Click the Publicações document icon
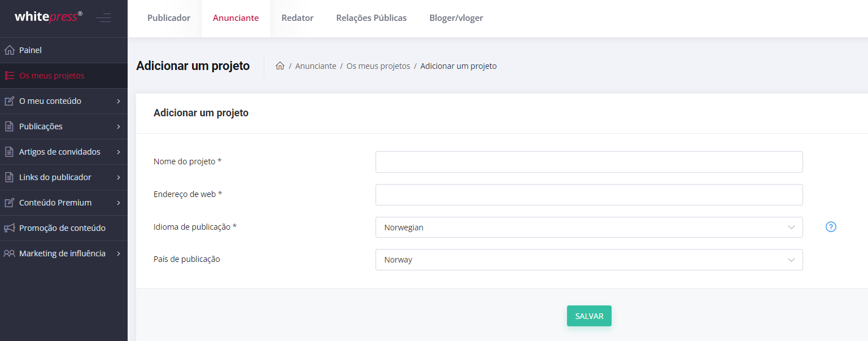Screen dimensions: 868x341 [9, 126]
